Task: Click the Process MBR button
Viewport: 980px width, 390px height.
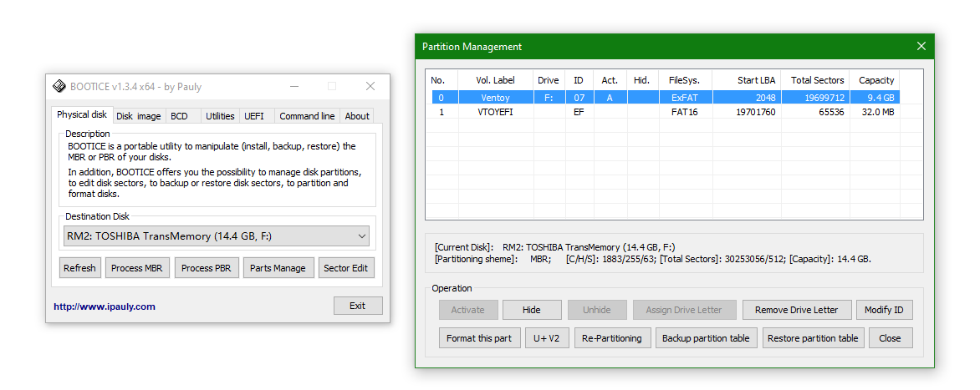Action: click(137, 268)
